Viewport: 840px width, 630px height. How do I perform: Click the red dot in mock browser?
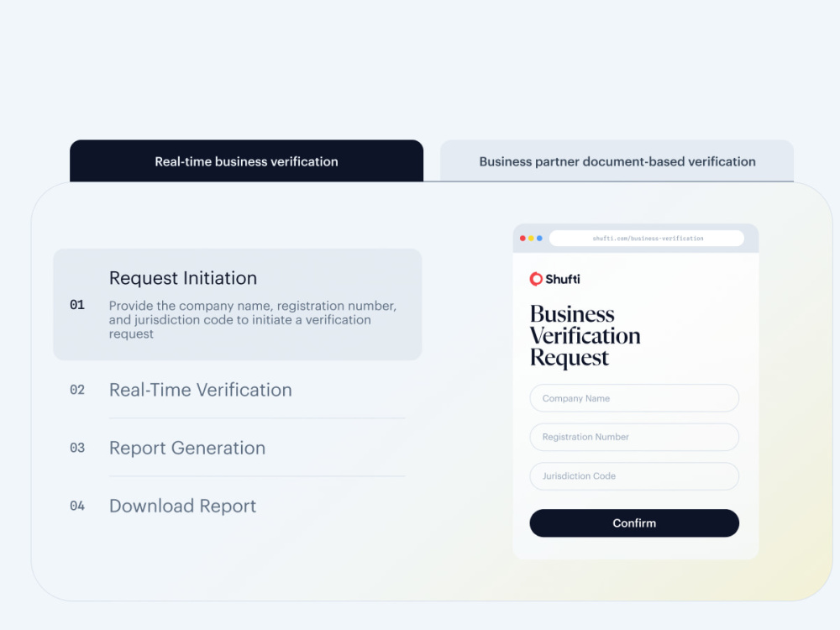pos(522,239)
